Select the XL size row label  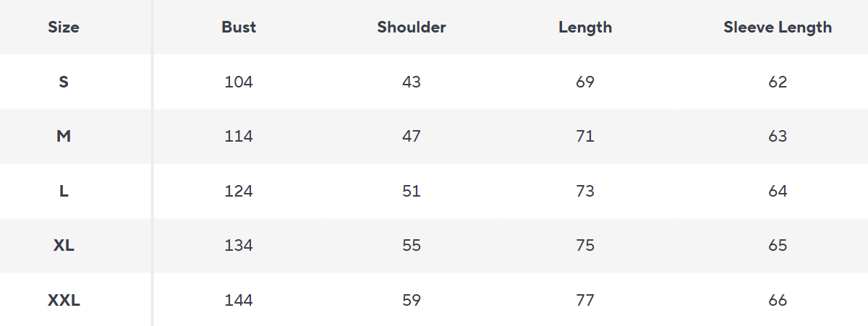(64, 245)
